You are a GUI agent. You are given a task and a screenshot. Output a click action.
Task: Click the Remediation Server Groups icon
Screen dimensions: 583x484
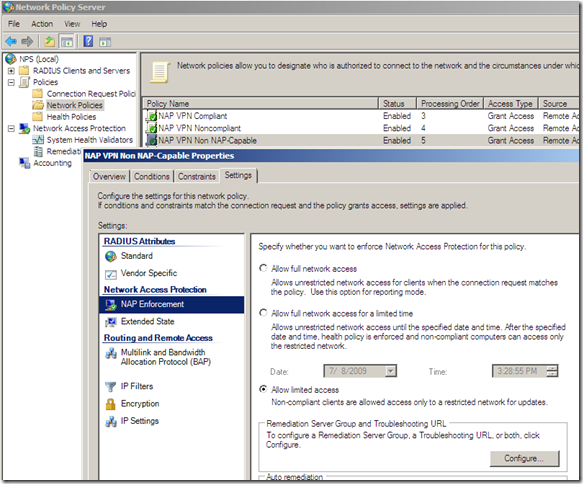point(38,151)
